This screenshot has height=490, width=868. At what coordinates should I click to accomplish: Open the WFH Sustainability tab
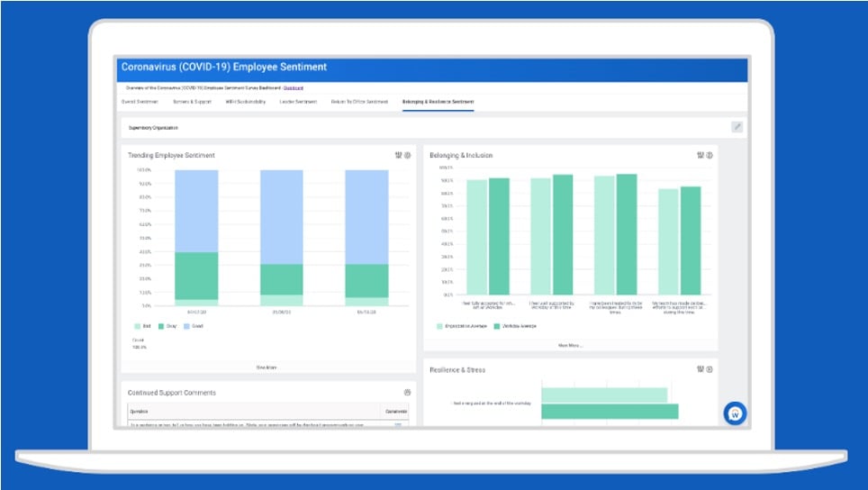tap(246, 102)
